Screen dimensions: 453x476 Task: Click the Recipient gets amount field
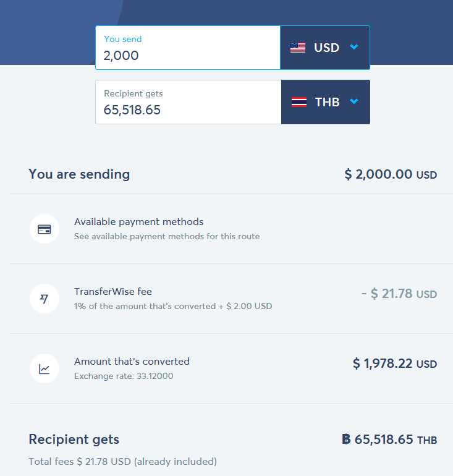click(188, 102)
